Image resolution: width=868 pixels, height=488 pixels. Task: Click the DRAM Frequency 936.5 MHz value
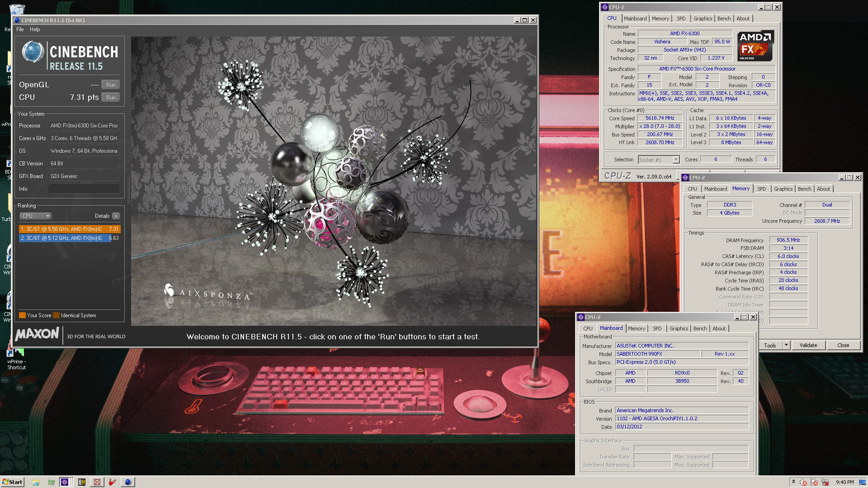pos(788,240)
